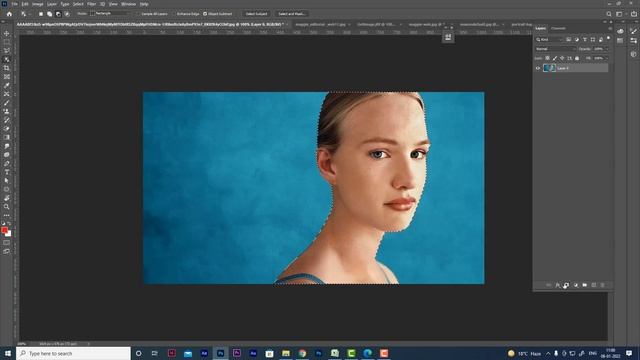The height and width of the screenshot is (360, 640).
Task: Create a new layer icon
Action: [593, 285]
